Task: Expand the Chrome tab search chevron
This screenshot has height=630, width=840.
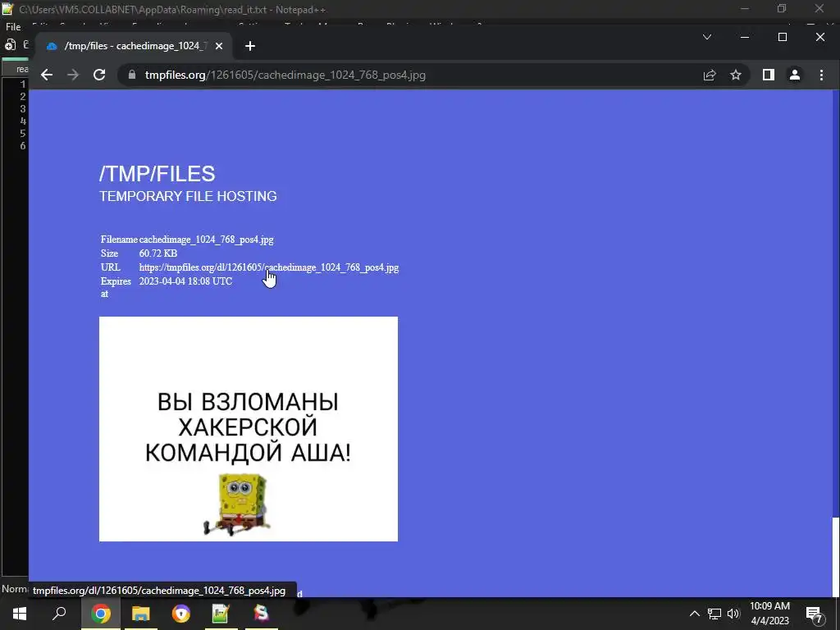Action: [x=707, y=37]
